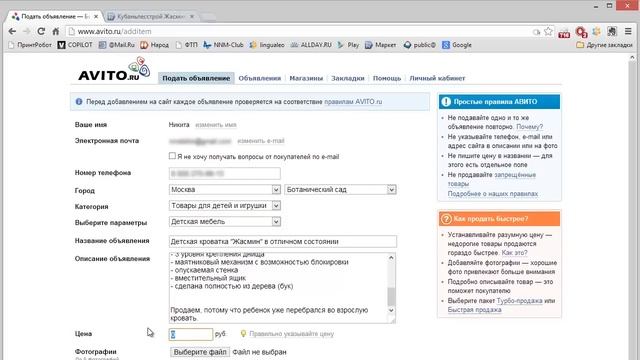Open Личный кабинет
The image size is (640, 360).
tap(437, 78)
